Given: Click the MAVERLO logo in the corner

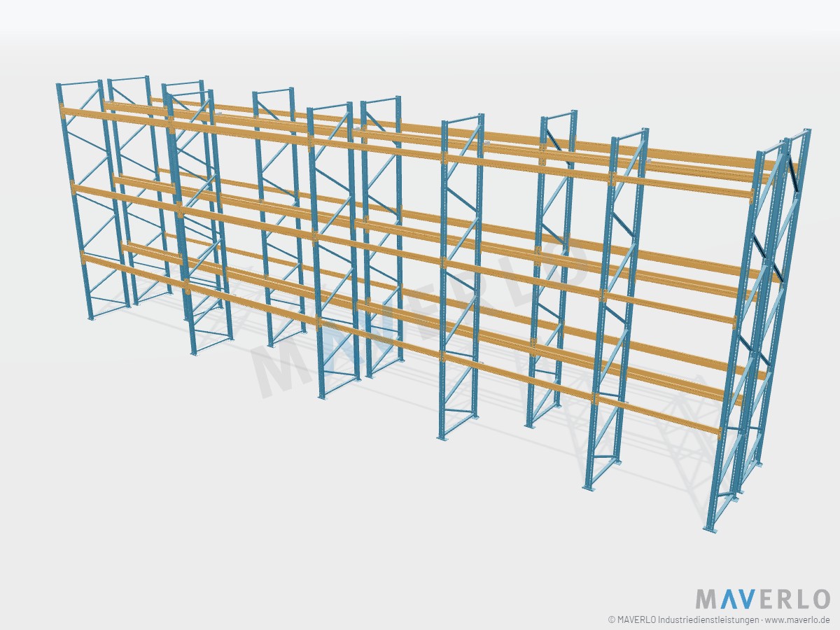Looking at the screenshot, I should point(762,599).
